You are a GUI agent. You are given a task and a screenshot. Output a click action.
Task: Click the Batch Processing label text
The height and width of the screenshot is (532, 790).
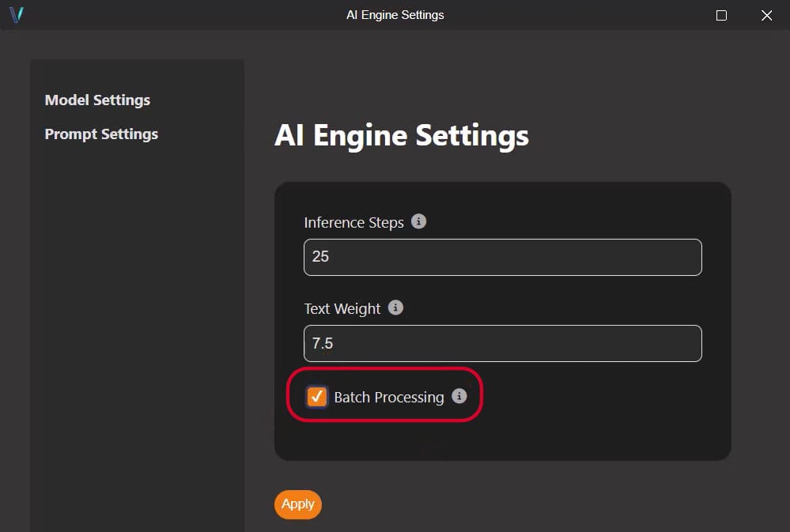tap(388, 397)
